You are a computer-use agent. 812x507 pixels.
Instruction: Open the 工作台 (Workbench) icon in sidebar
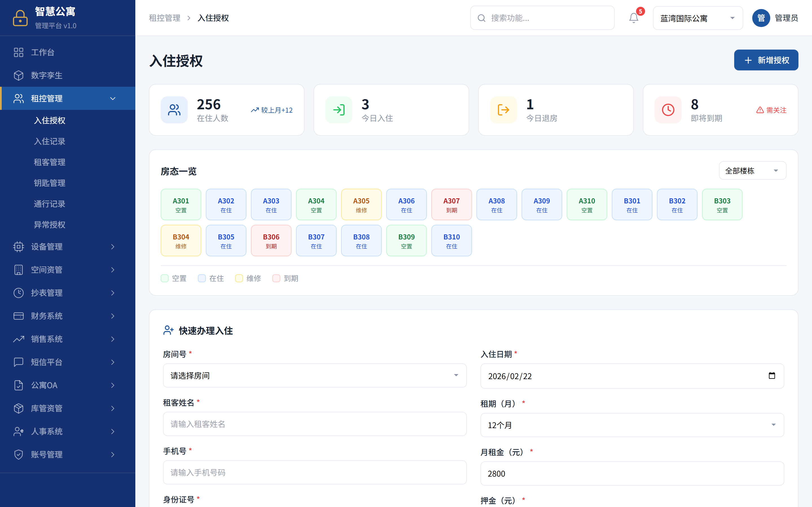click(x=18, y=52)
